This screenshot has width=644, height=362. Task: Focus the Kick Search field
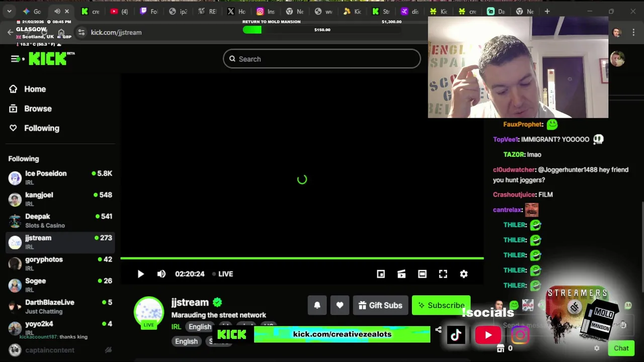[322, 59]
